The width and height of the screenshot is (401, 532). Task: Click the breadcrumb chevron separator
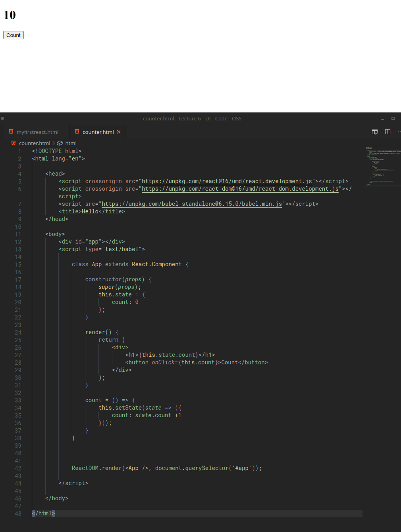[x=54, y=143]
